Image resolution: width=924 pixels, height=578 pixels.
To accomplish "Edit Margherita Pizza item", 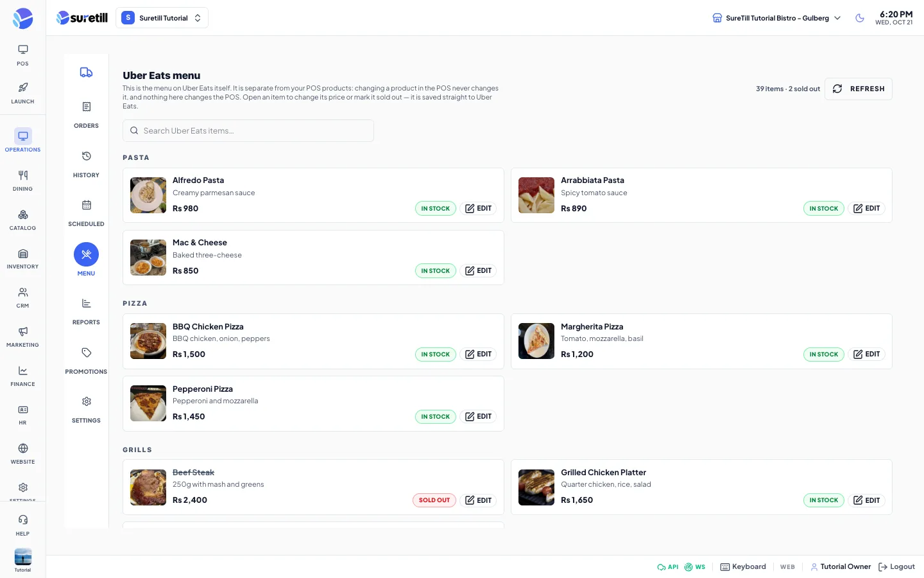I will point(866,355).
